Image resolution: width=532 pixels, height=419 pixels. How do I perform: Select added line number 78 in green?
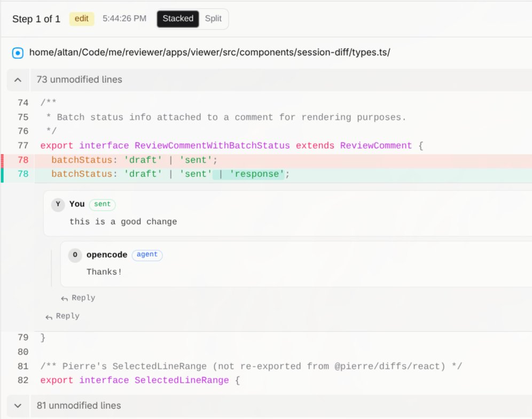[x=23, y=174]
